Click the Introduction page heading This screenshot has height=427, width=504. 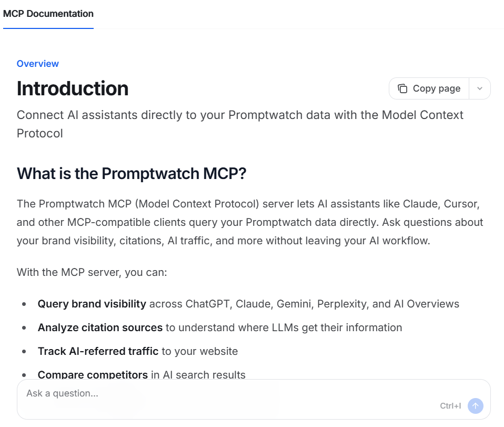pyautogui.click(x=73, y=88)
